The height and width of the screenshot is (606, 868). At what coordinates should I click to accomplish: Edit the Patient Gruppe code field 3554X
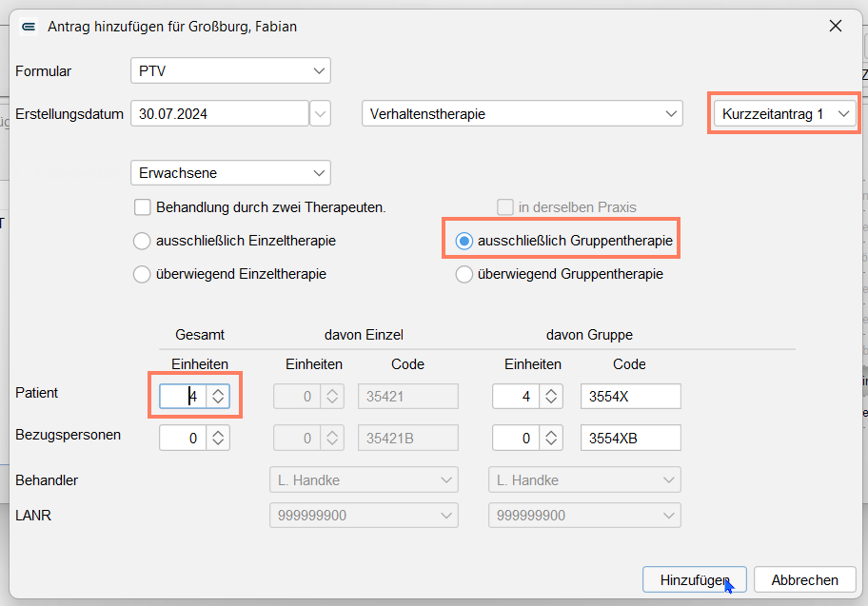(630, 397)
